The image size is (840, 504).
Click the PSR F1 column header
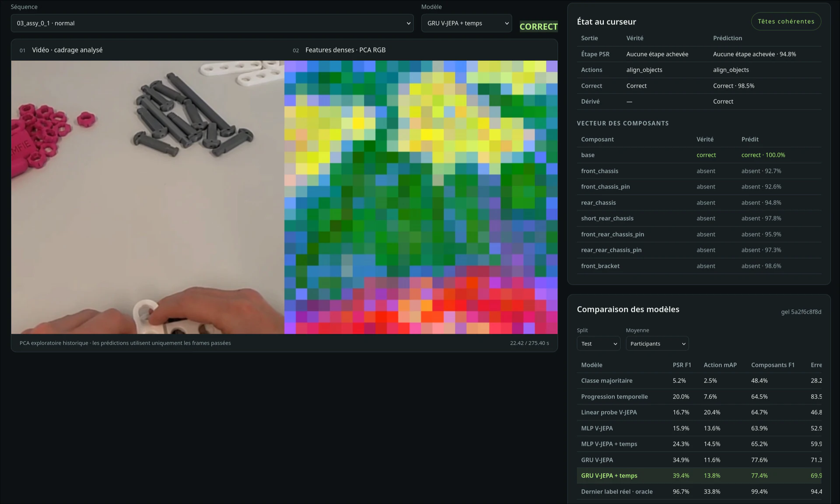[682, 365]
